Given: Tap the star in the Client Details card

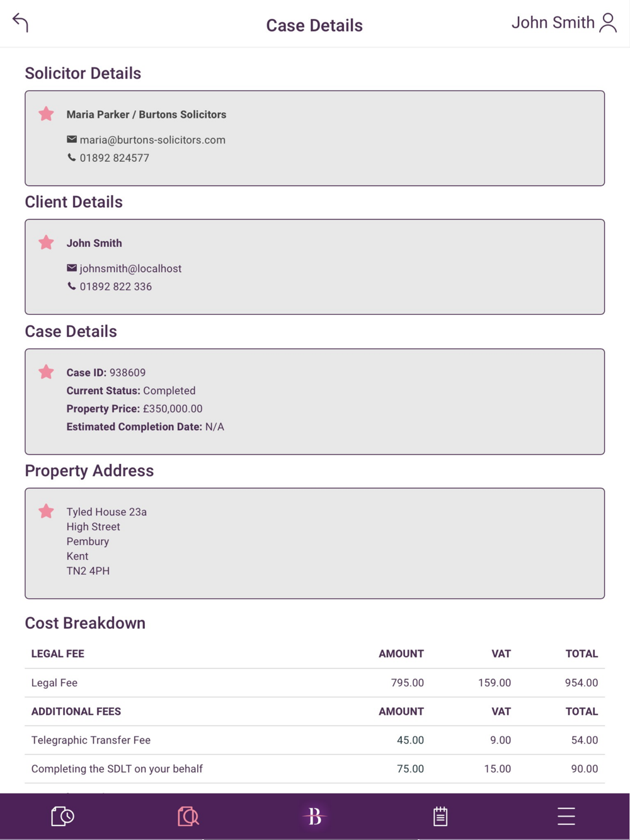Looking at the screenshot, I should pyautogui.click(x=46, y=242).
